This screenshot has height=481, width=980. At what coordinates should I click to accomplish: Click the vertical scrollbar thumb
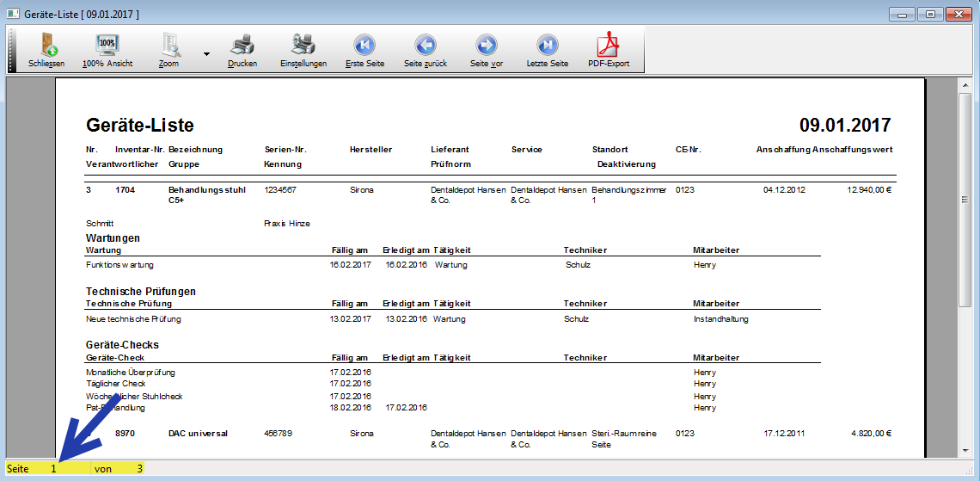(965, 200)
